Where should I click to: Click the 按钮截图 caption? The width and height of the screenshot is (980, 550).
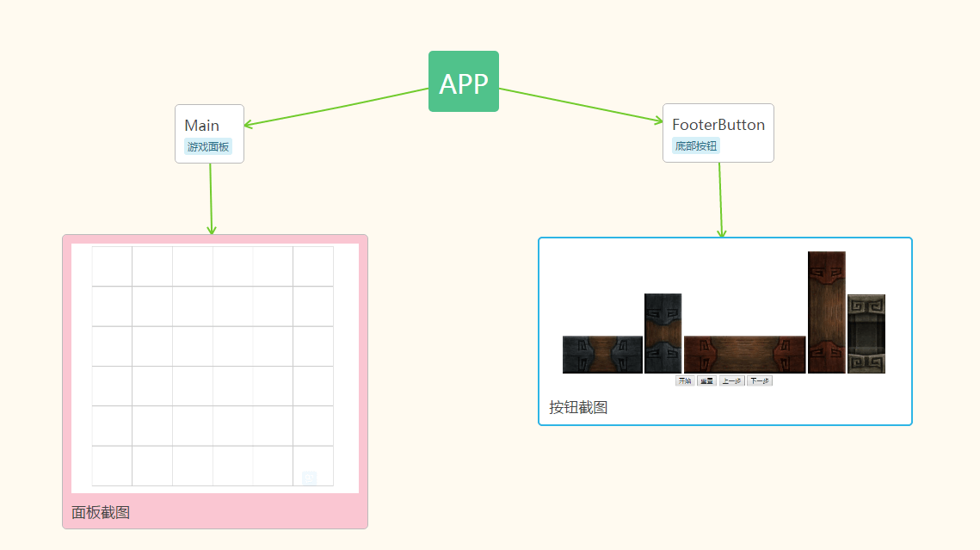pos(578,407)
